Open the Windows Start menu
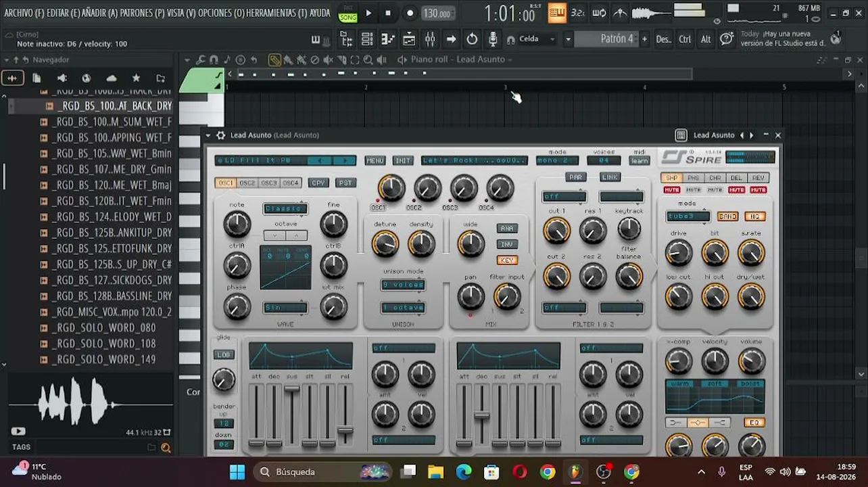The height and width of the screenshot is (487, 868). pos(237,472)
